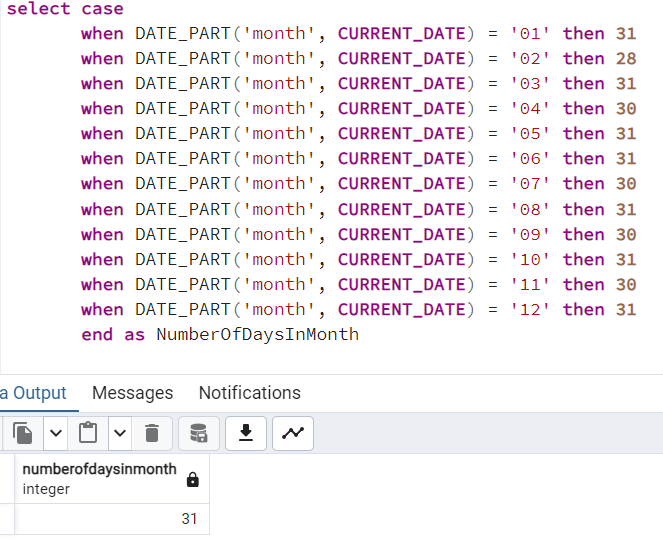This screenshot has height=542, width=663.
Task: Click the Graph Visualiser line chart icon
Action: [293, 433]
